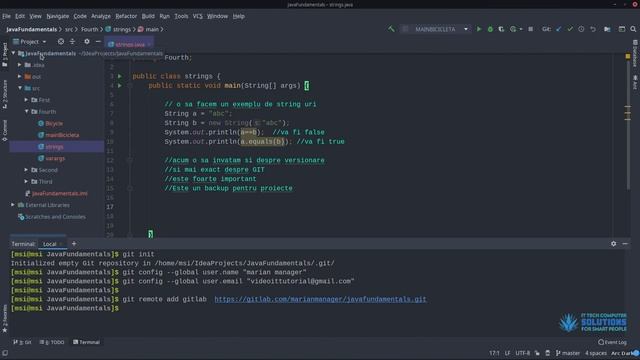Expand the .idea folder
Screen dimensions: 640x360
[20, 64]
